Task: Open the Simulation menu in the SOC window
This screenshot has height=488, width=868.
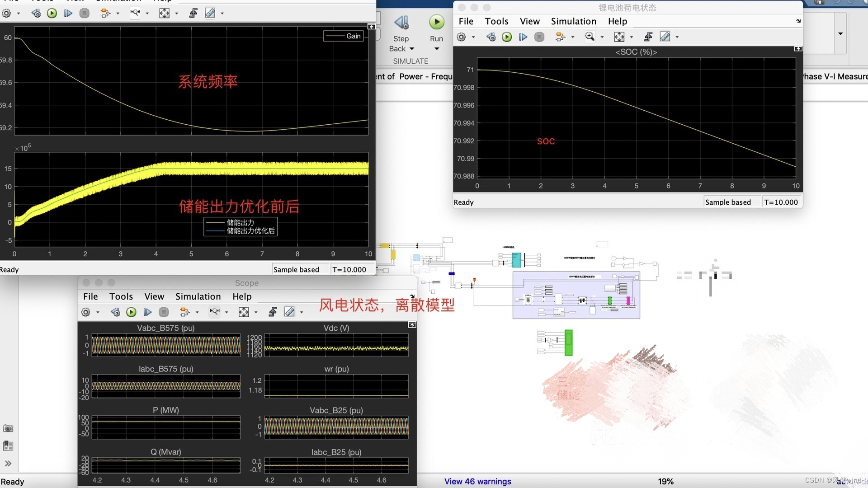Action: pyautogui.click(x=573, y=21)
